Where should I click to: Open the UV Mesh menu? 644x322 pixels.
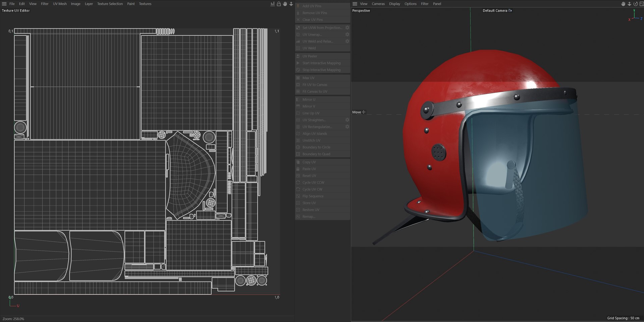60,4
